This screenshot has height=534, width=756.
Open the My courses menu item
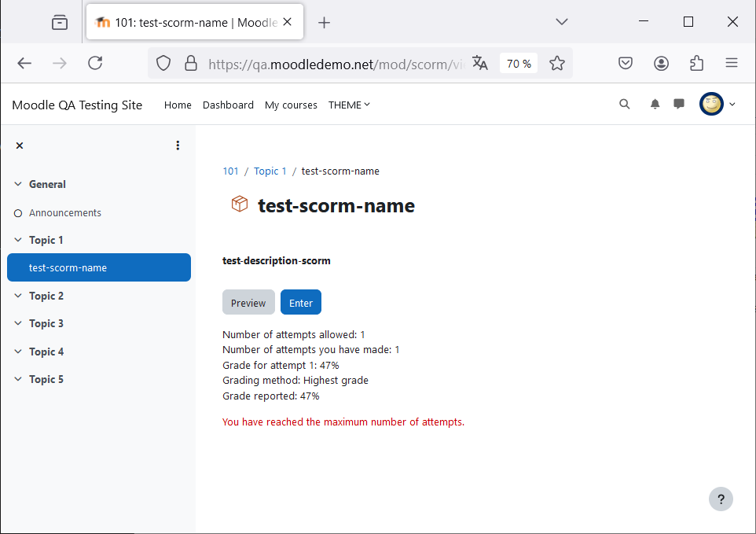[291, 105]
